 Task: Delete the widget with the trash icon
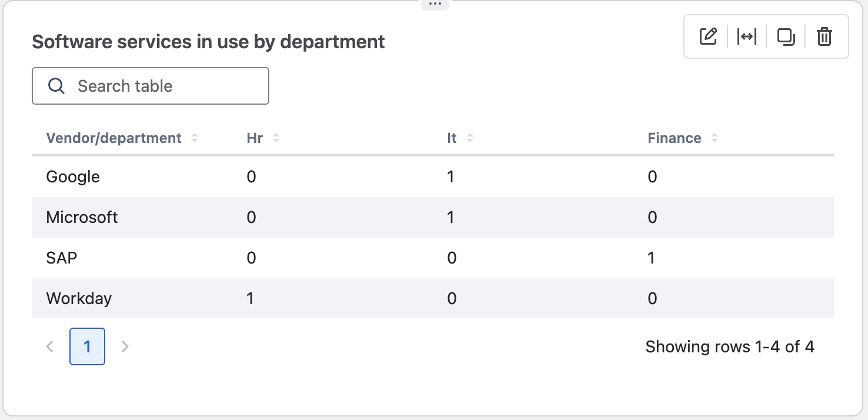coord(824,36)
